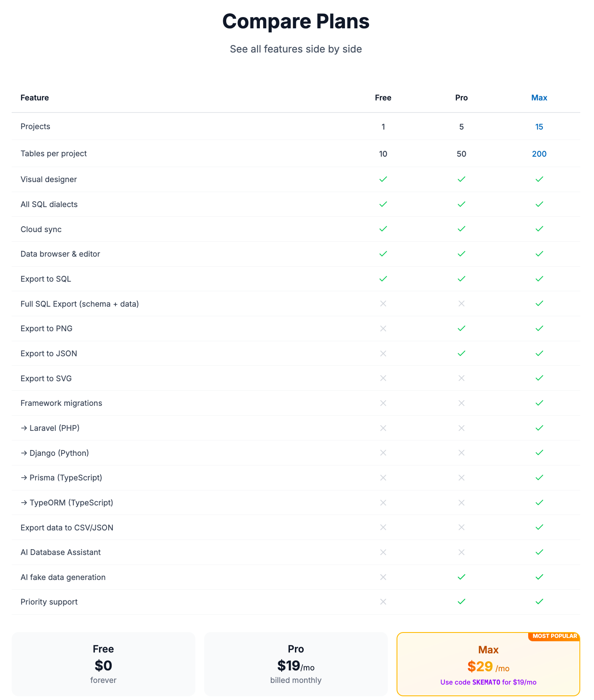Click the MOST POPULAR badge
The height and width of the screenshot is (700, 594).
click(x=554, y=636)
